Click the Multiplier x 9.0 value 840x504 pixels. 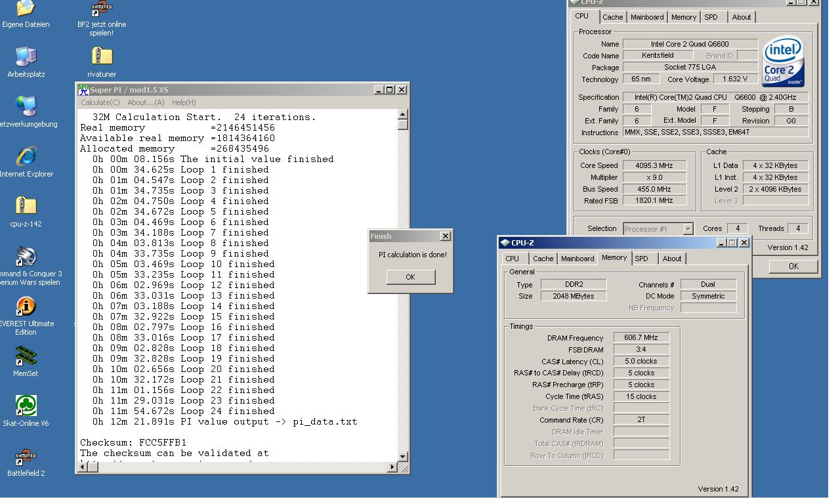tap(655, 177)
